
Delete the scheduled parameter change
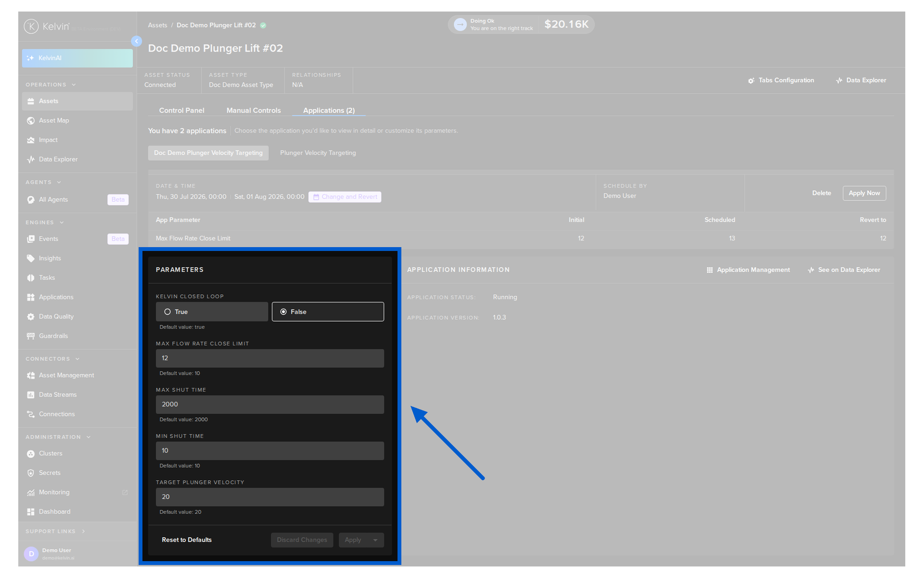(x=821, y=193)
